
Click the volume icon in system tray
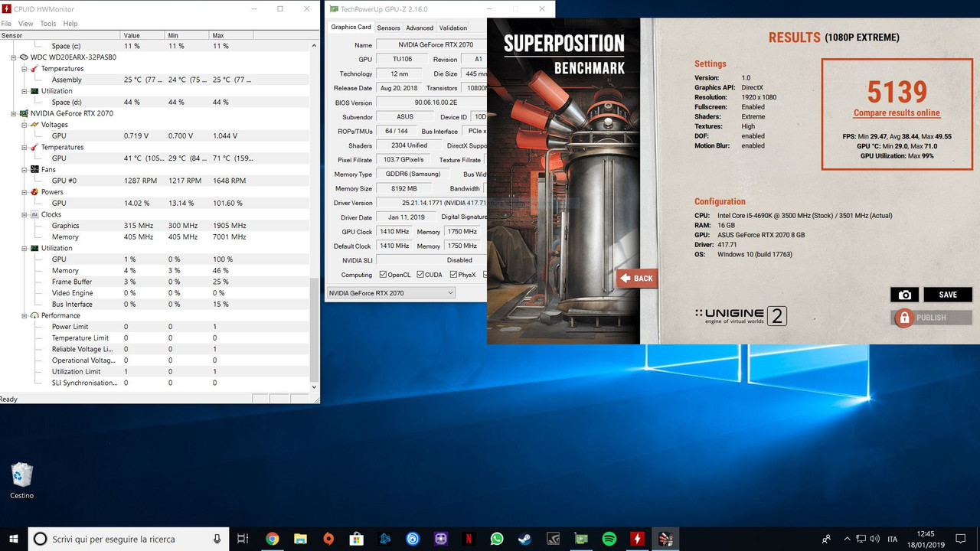click(876, 539)
